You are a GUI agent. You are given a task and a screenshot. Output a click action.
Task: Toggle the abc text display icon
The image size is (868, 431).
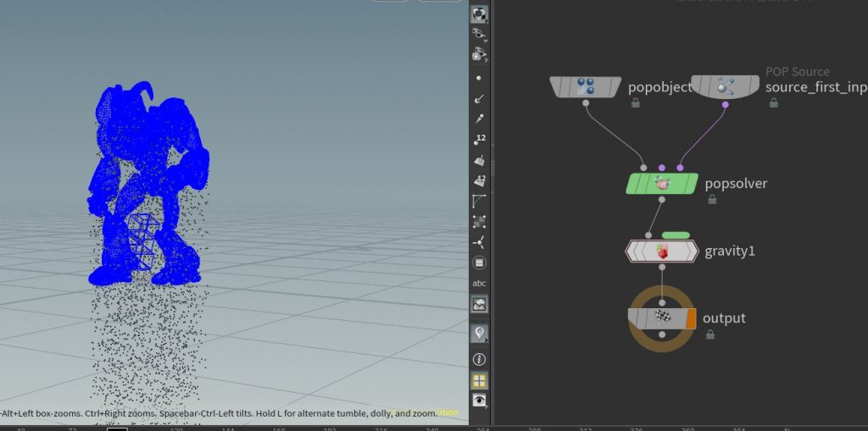point(480,284)
